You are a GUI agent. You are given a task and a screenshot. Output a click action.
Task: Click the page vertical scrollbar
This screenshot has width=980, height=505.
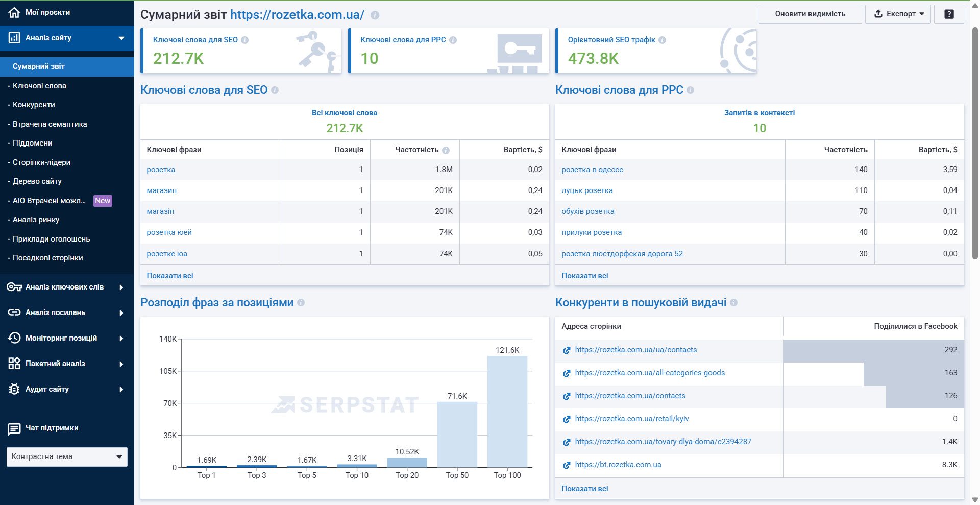coord(975,143)
